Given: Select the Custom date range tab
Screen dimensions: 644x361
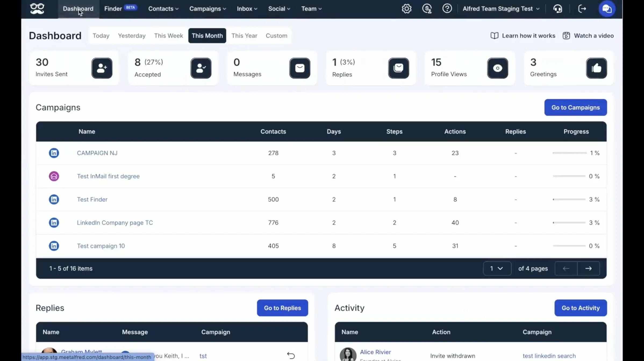Looking at the screenshot, I should click(276, 35).
